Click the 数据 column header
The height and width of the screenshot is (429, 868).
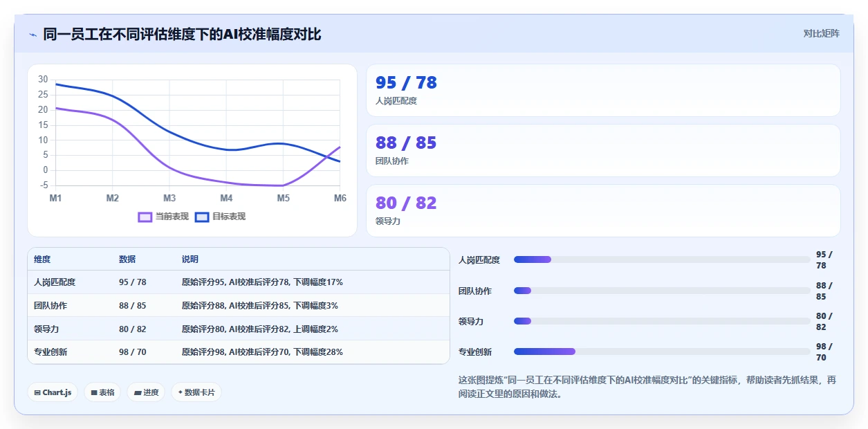pyautogui.click(x=127, y=259)
